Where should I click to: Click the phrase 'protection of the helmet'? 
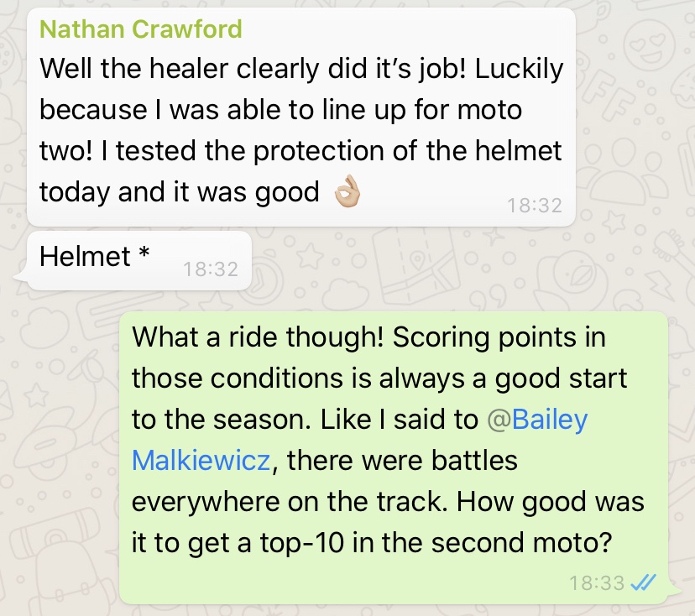tap(407, 151)
